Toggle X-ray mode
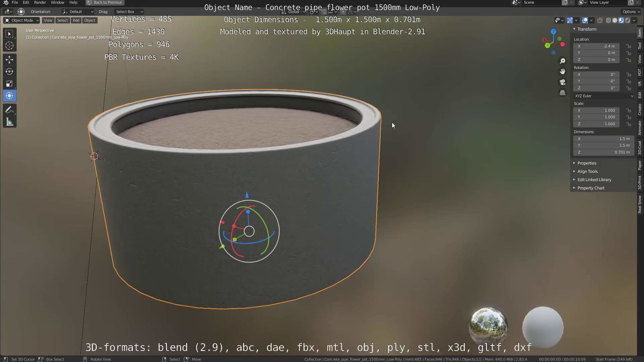Screen dimensions: 644x362 600,20
